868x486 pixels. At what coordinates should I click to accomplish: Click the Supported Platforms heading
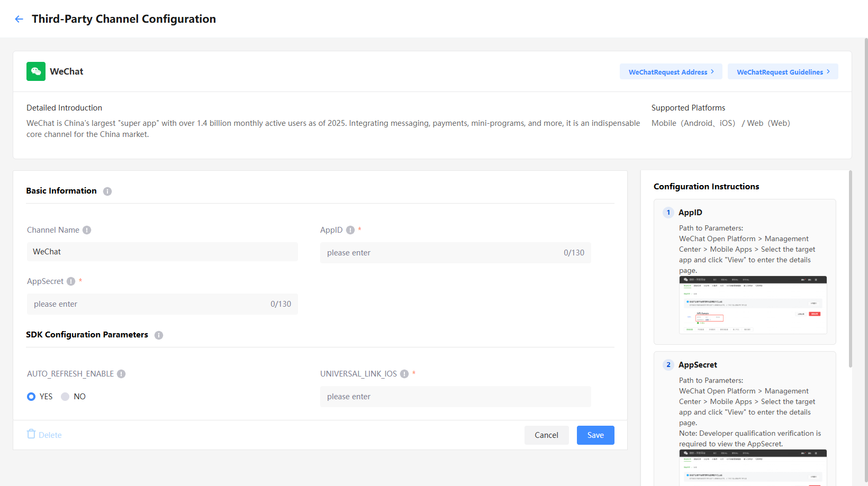coord(688,108)
